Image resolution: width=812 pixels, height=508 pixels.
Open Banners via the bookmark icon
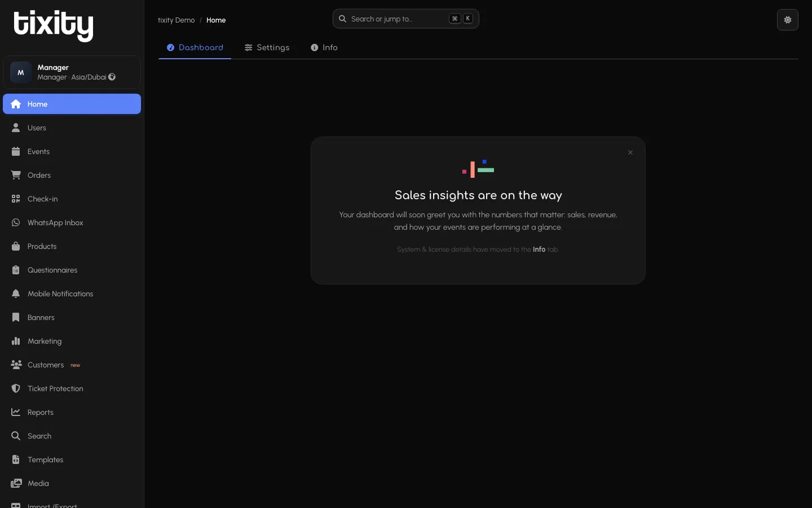tap(16, 317)
